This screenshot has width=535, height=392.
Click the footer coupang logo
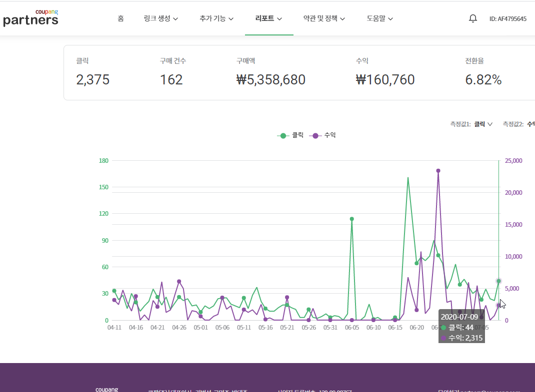(x=107, y=390)
